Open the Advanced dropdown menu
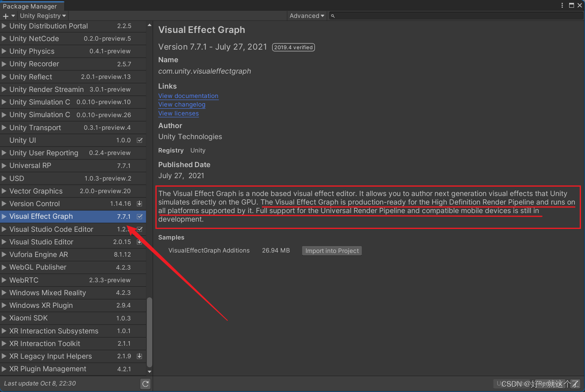The height and width of the screenshot is (392, 585). pos(307,16)
